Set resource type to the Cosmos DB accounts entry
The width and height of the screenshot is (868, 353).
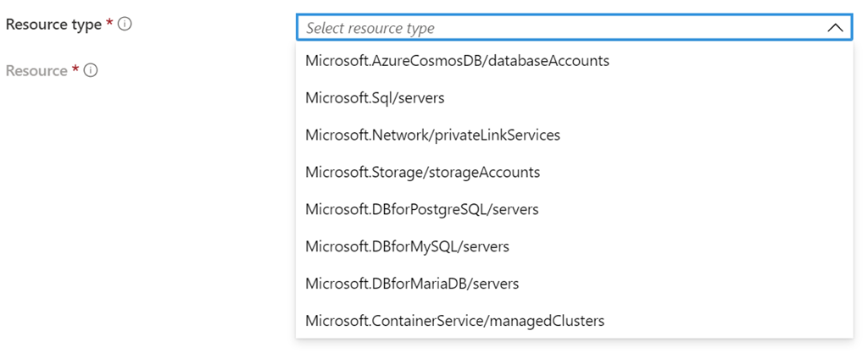point(457,61)
